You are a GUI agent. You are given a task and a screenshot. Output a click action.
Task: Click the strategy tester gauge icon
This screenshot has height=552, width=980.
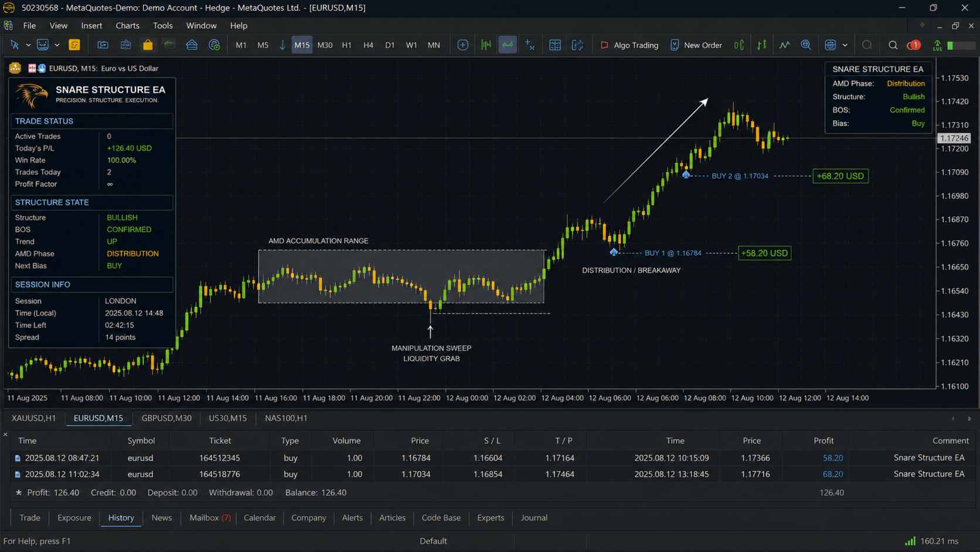pyautogui.click(x=215, y=45)
